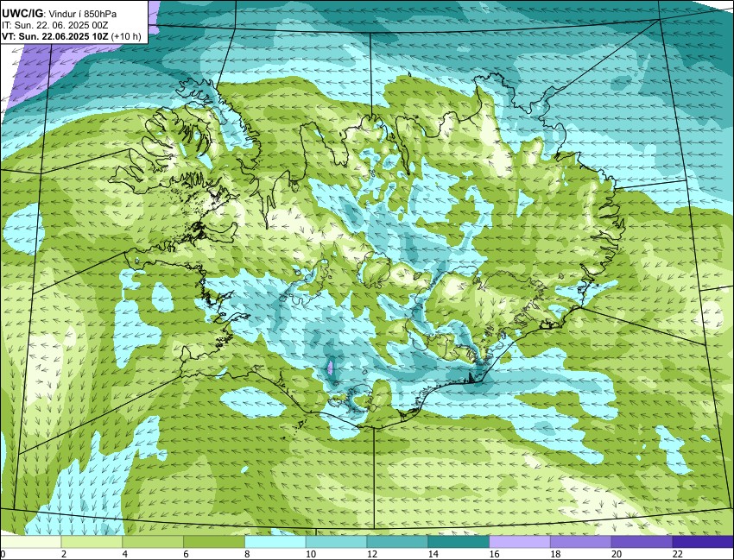This screenshot has width=734, height=560.
Task: Select the 12–14 teal legend swatch
Action: click(x=397, y=542)
